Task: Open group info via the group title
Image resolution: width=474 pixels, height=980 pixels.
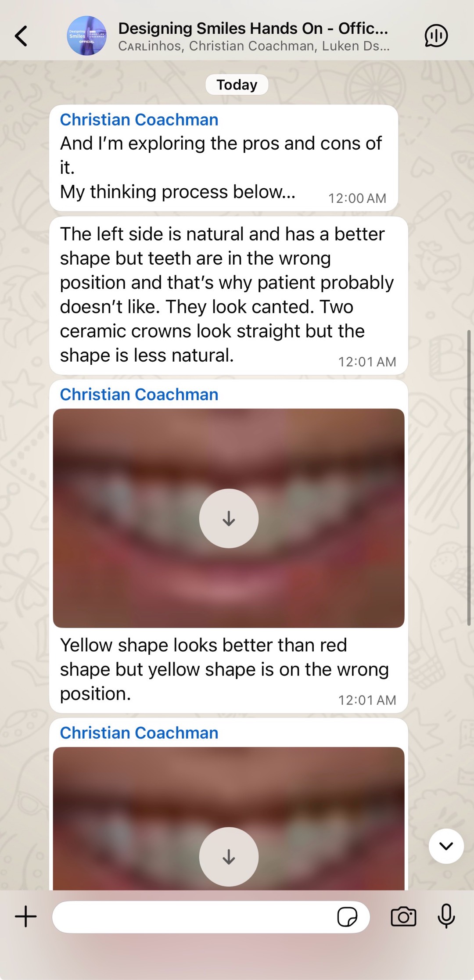Action: click(x=253, y=29)
